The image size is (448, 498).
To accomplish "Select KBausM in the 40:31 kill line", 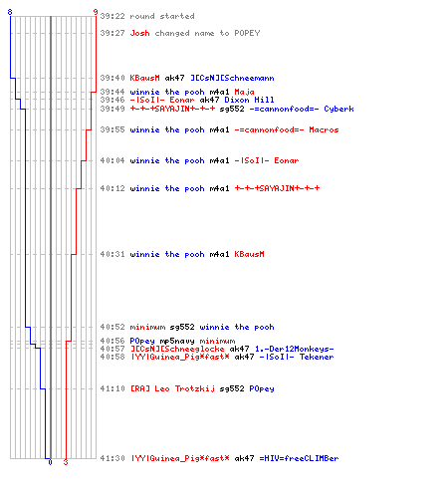I will pyautogui.click(x=250, y=254).
